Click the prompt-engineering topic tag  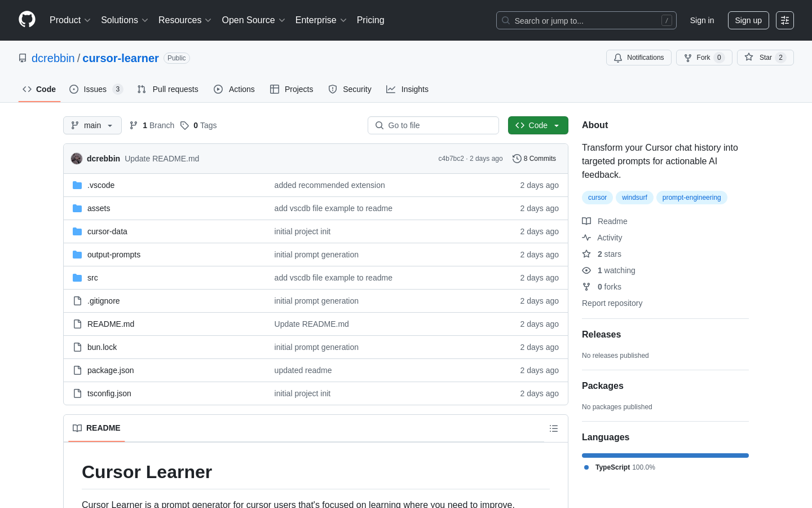[691, 198]
